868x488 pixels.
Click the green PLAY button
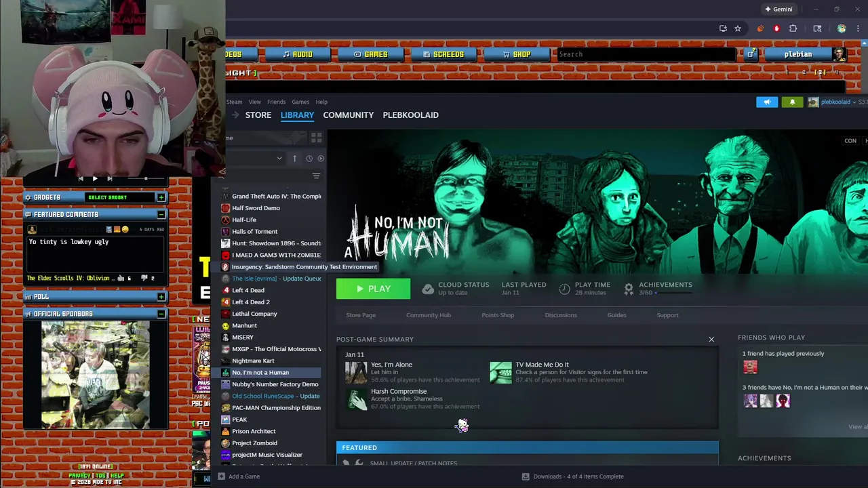373,289
